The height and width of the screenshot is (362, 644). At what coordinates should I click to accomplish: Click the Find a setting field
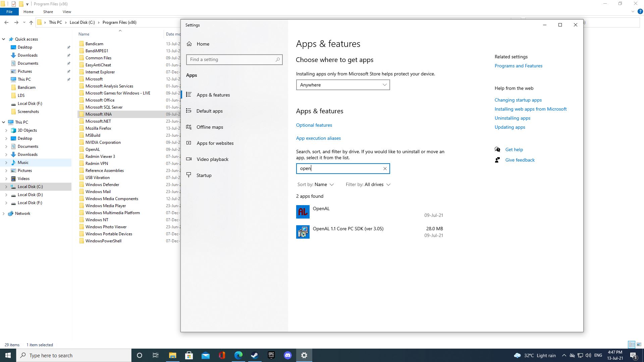pyautogui.click(x=231, y=60)
